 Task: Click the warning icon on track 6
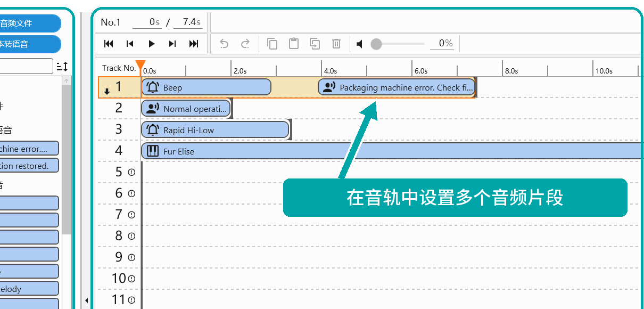[131, 193]
